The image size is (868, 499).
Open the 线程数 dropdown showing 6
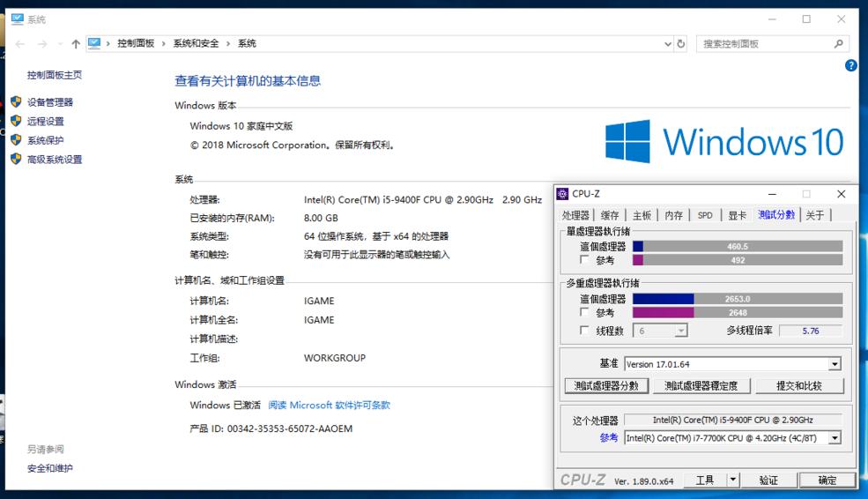681,331
